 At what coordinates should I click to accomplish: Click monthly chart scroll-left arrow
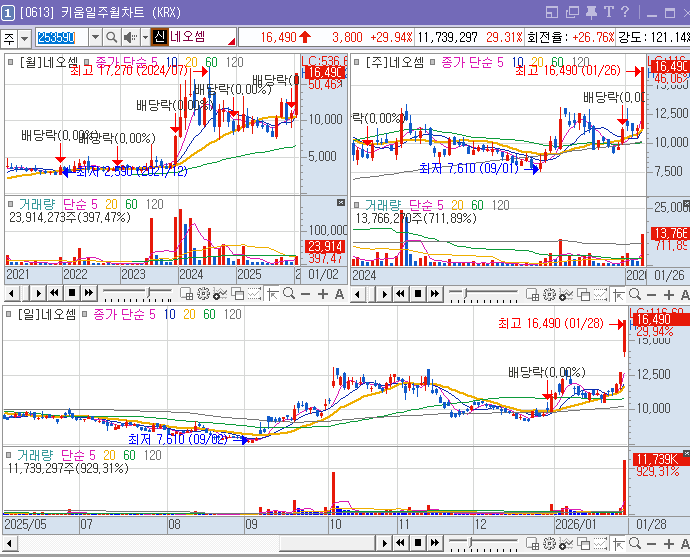[12, 293]
